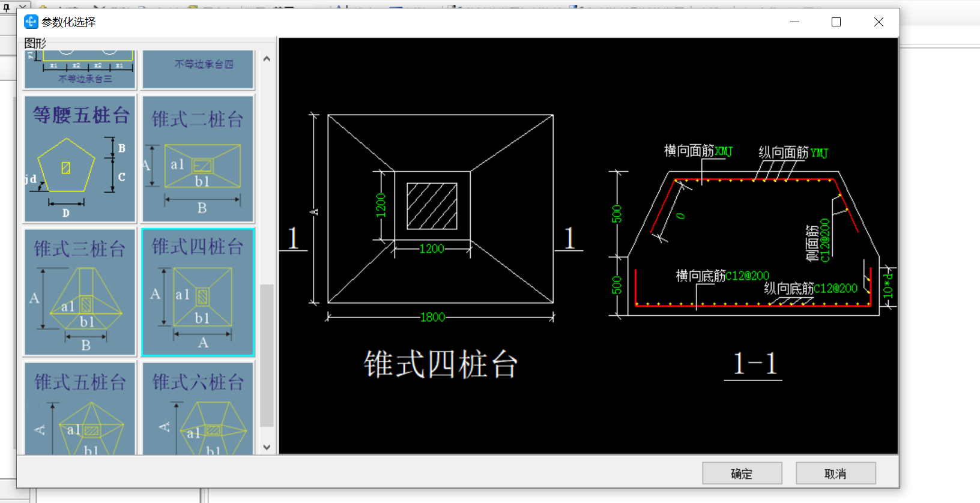The height and width of the screenshot is (503, 980).
Task: Click the 横向底筋 C12@200 value
Action: pos(748,276)
